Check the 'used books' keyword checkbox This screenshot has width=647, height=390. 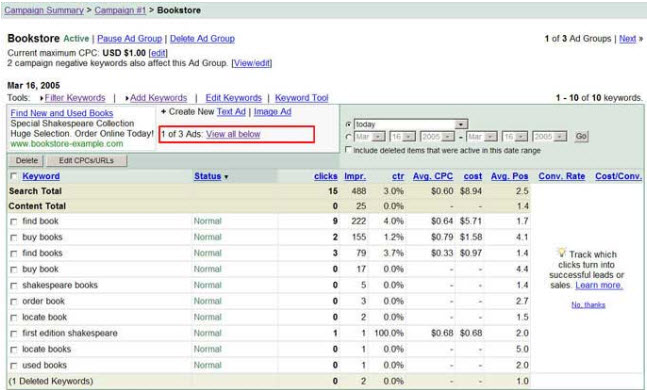click(14, 366)
